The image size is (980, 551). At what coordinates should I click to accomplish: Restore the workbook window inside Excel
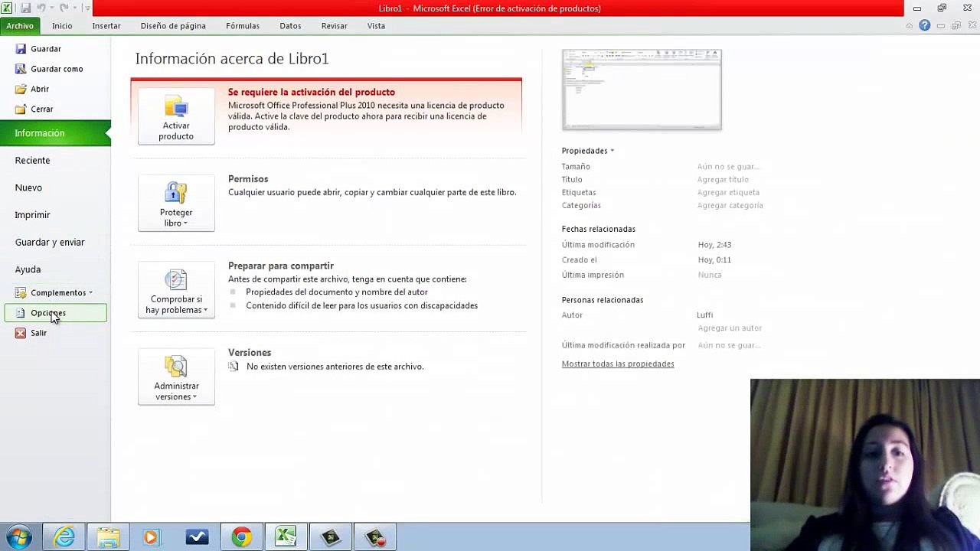click(x=955, y=26)
